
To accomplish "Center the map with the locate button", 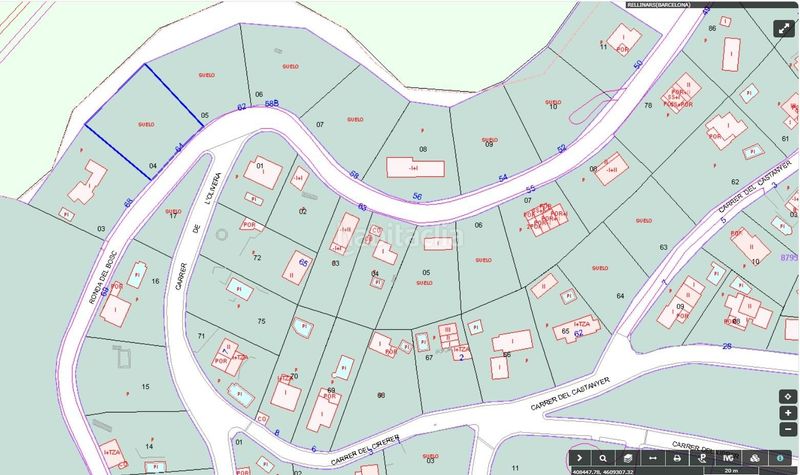I will pyautogui.click(x=788, y=396).
